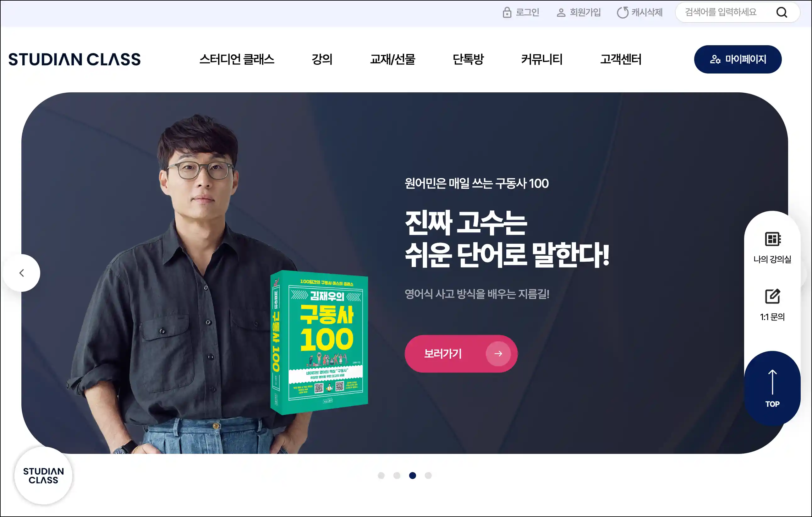The height and width of the screenshot is (517, 812).
Task: Open 1:1 문의 edit icon
Action: click(772, 296)
